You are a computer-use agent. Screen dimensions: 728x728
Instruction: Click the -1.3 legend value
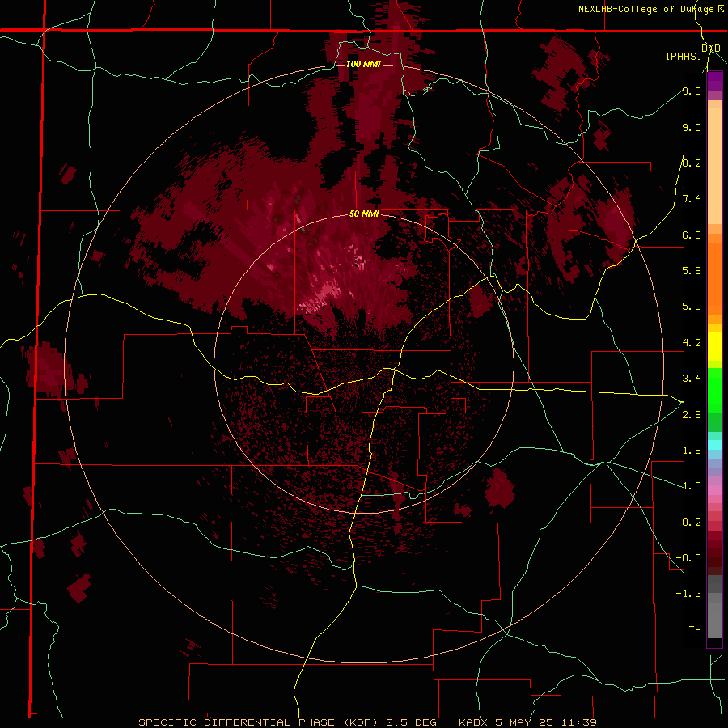point(688,594)
